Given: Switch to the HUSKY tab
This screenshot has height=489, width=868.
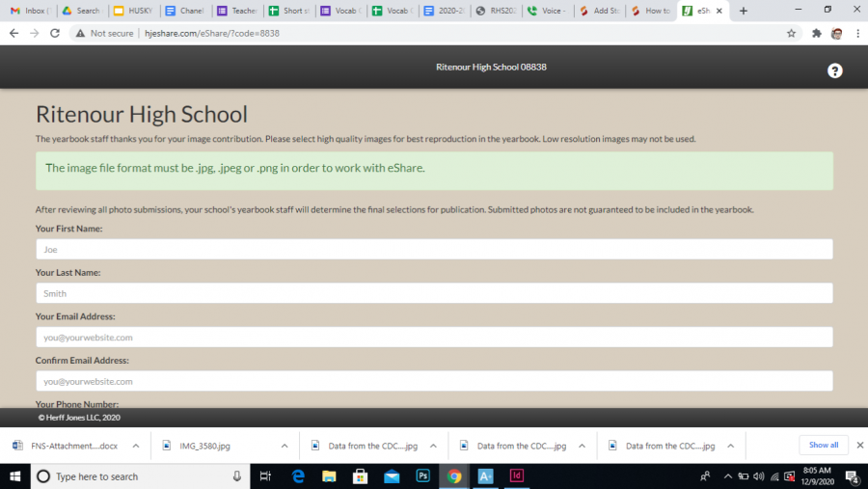Looking at the screenshot, I should click(134, 11).
